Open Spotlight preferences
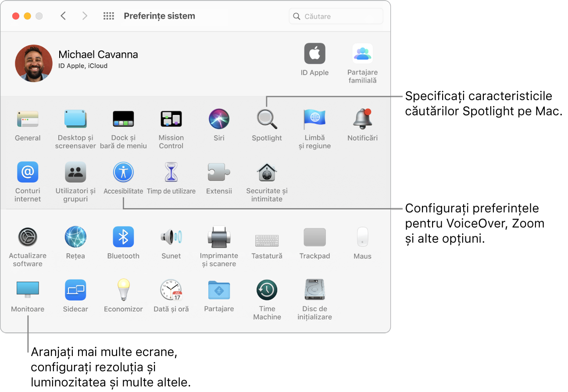 tap(267, 119)
